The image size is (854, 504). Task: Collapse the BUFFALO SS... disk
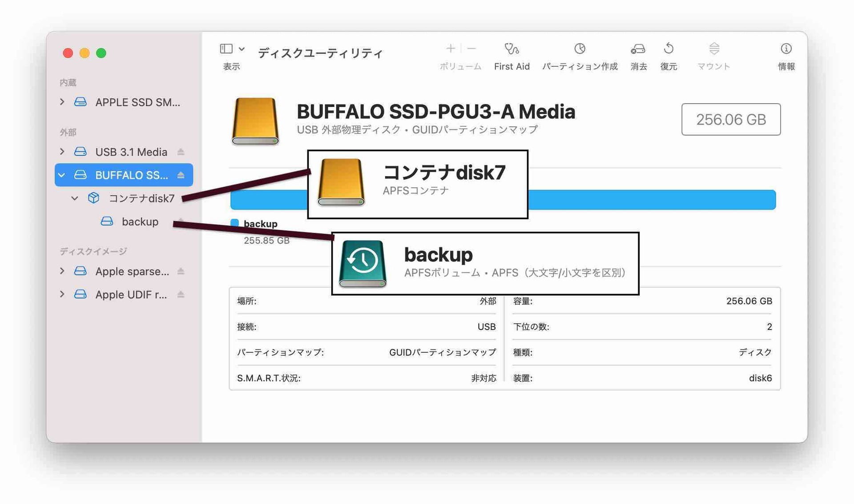coord(62,175)
